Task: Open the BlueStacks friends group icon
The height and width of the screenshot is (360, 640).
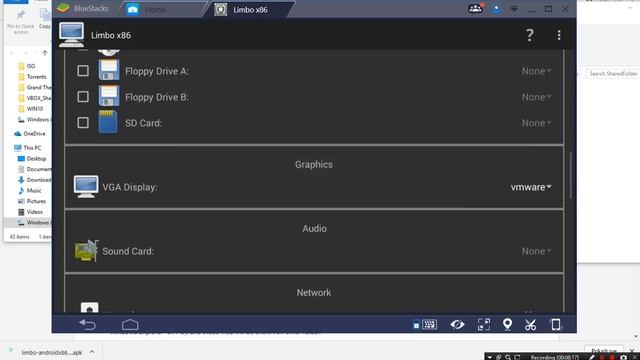Action: tap(475, 8)
